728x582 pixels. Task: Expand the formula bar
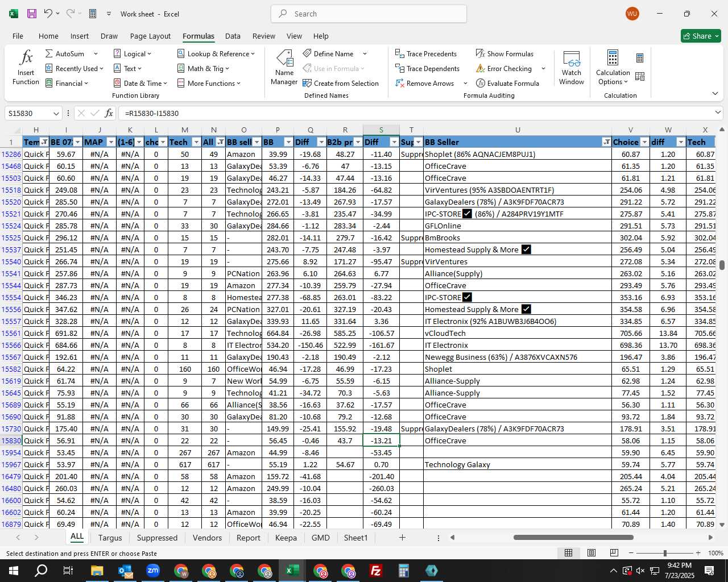click(x=718, y=113)
